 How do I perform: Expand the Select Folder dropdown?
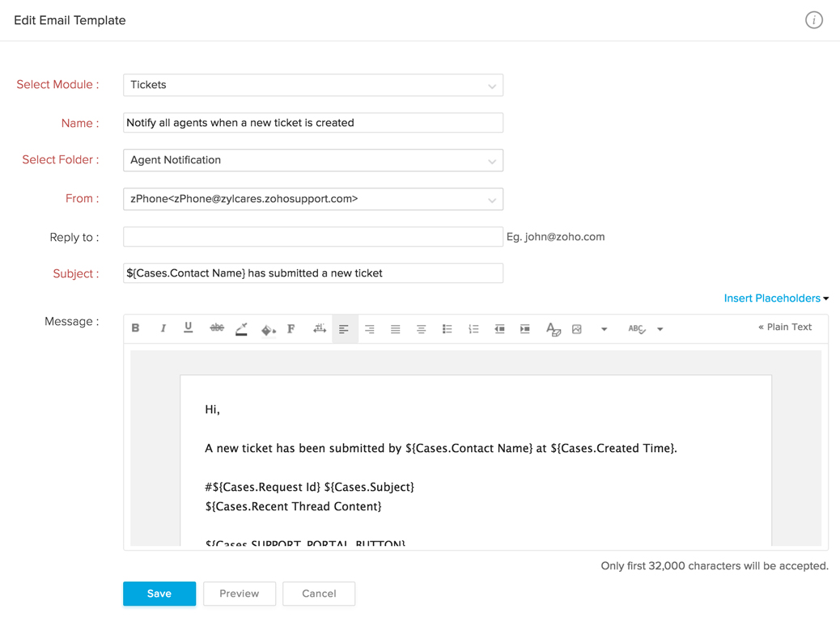coord(313,160)
